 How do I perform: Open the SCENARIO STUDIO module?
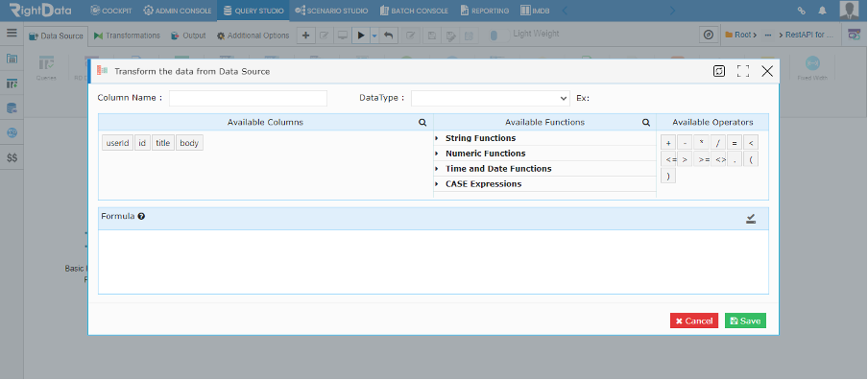[x=331, y=11]
